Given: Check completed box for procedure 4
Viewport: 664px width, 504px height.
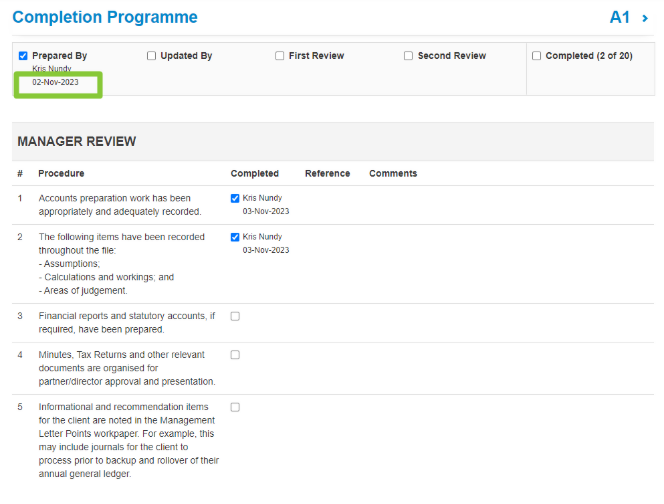Looking at the screenshot, I should click(235, 355).
